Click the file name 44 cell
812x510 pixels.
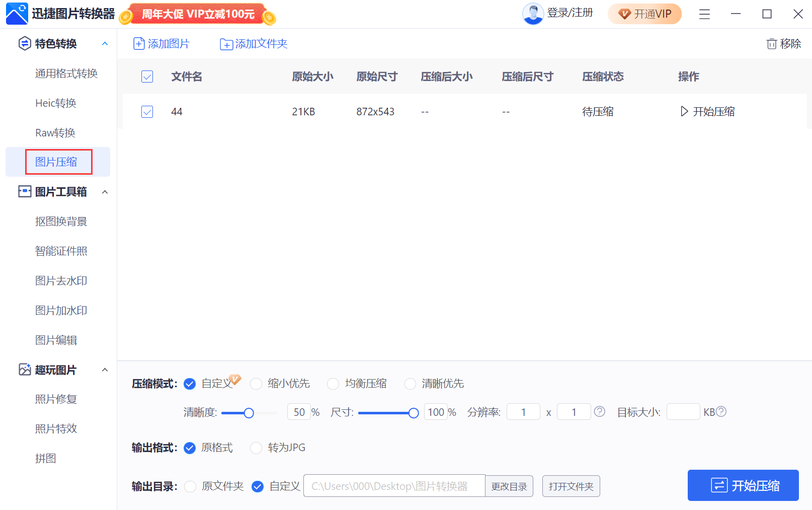tap(177, 112)
